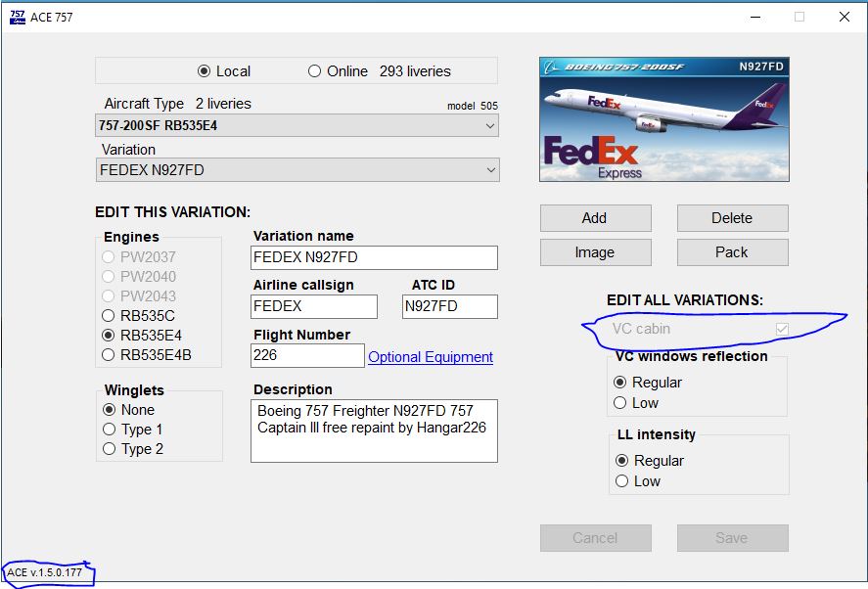
Task: Toggle the VC cabin checkbox
Action: pos(782,330)
